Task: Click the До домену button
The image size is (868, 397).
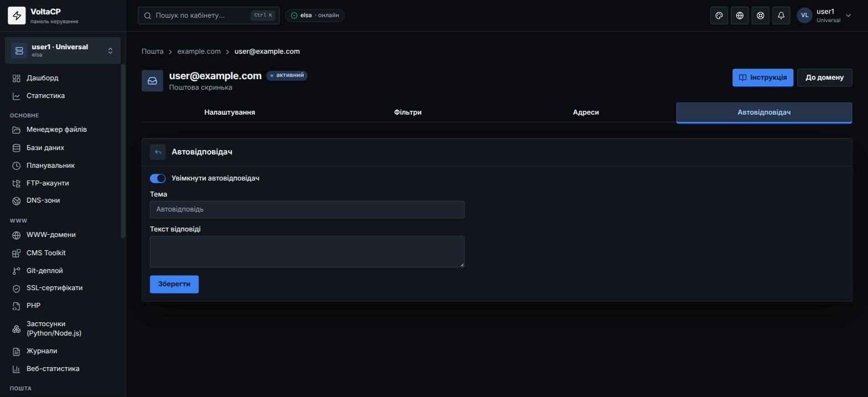Action: tap(824, 78)
